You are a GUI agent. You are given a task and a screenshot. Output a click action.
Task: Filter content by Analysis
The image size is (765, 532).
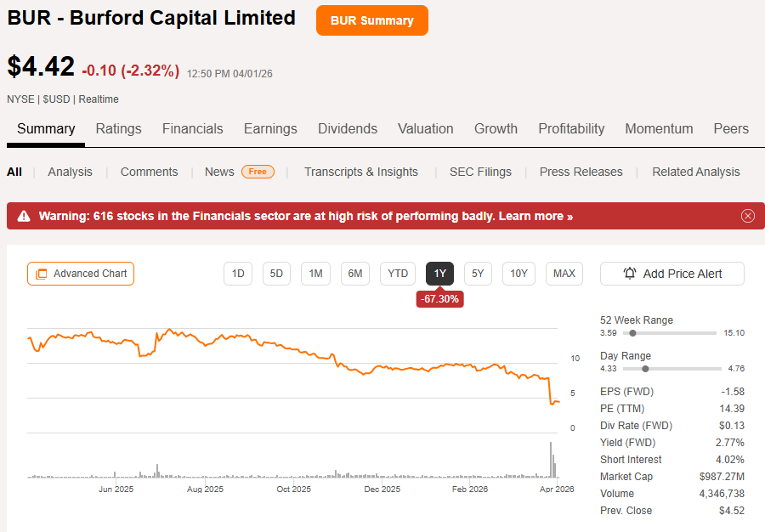click(x=70, y=173)
